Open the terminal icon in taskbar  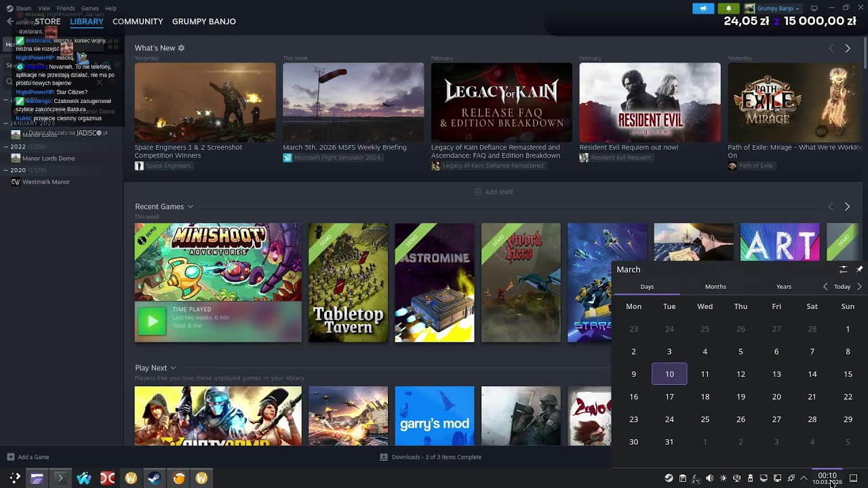pyautogui.click(x=60, y=478)
